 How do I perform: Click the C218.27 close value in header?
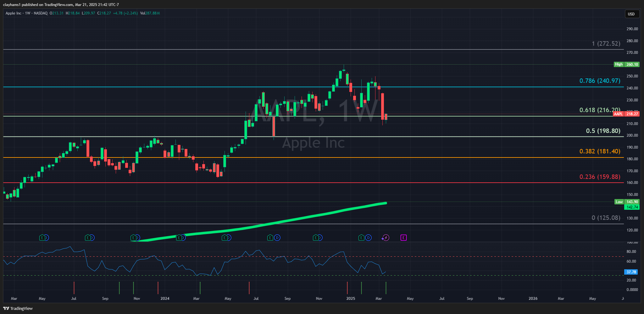coord(104,13)
